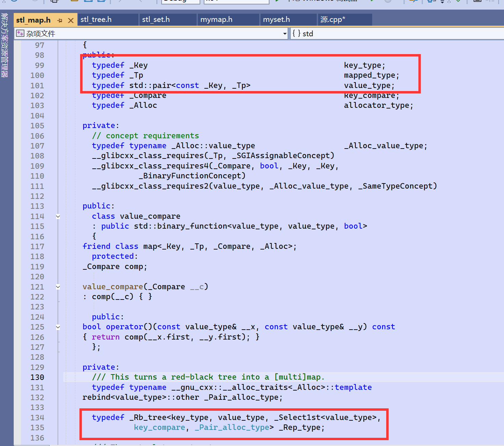The image size is (504, 446).
Task: Click mapped_type; on line 100
Action: 371,75
